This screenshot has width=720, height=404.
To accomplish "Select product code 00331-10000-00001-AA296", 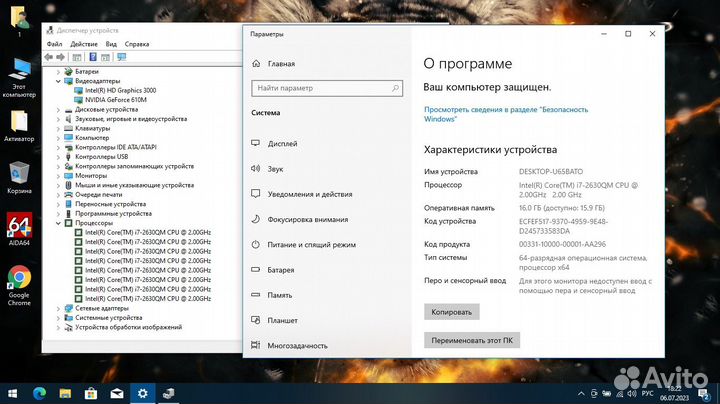I will tap(562, 244).
